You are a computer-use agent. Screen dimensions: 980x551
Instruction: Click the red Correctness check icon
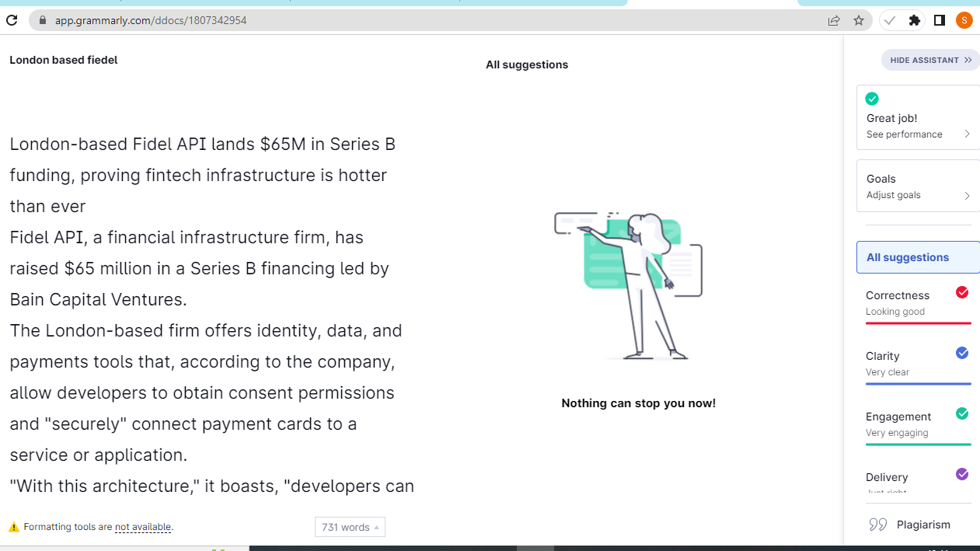[x=962, y=292]
